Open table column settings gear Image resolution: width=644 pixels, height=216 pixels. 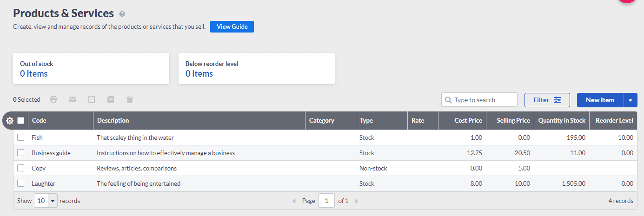(x=10, y=121)
